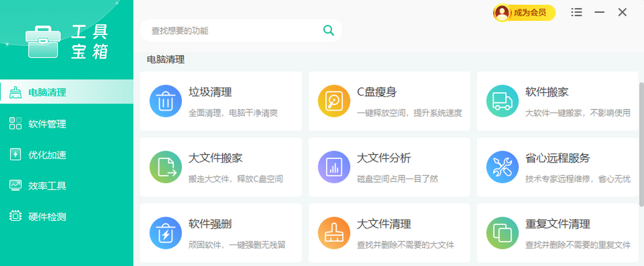Close the toolbox window
The height and width of the screenshot is (266, 644).
coord(623,12)
